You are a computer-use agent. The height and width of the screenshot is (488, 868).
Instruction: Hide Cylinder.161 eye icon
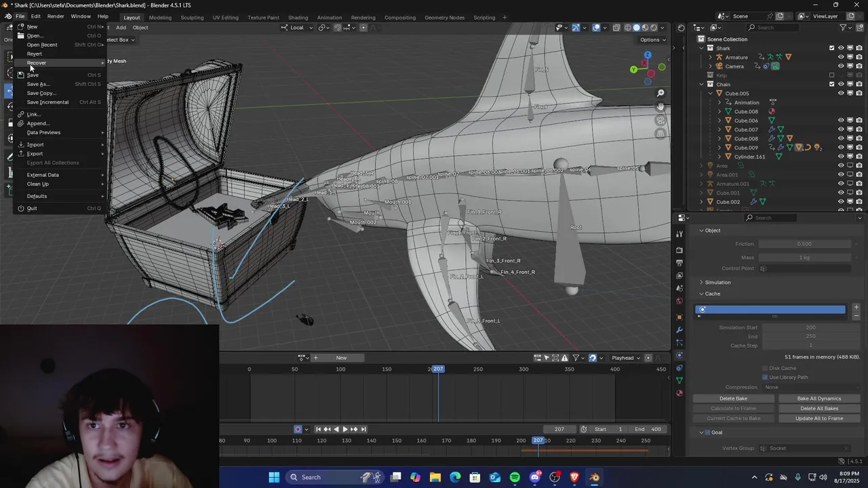point(841,157)
